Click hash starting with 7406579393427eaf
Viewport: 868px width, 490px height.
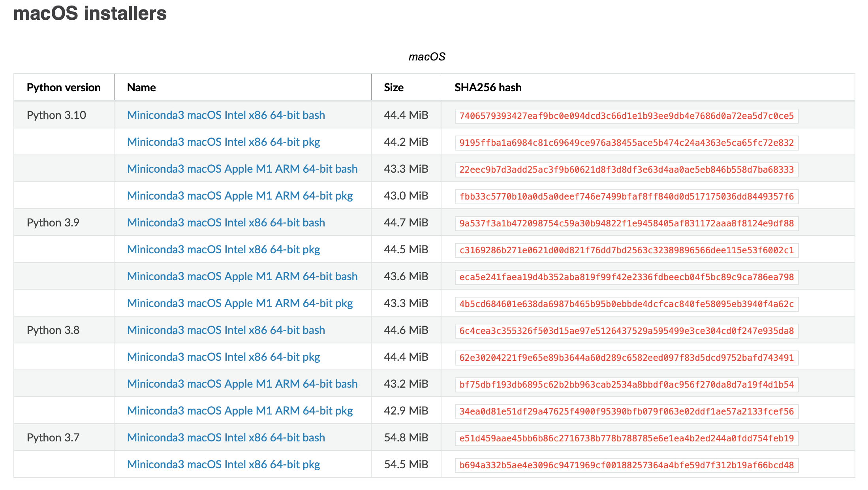pos(627,116)
